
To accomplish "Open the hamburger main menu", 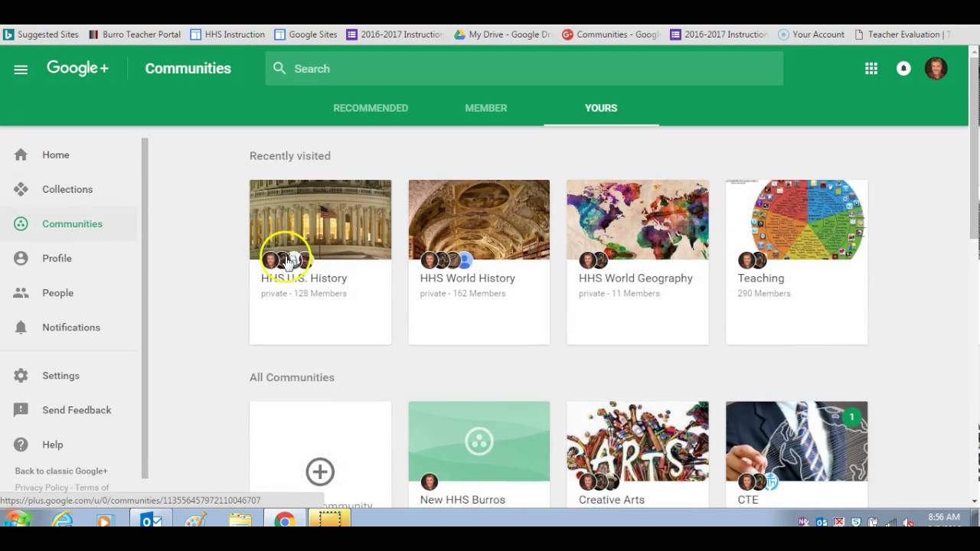I will coord(21,69).
